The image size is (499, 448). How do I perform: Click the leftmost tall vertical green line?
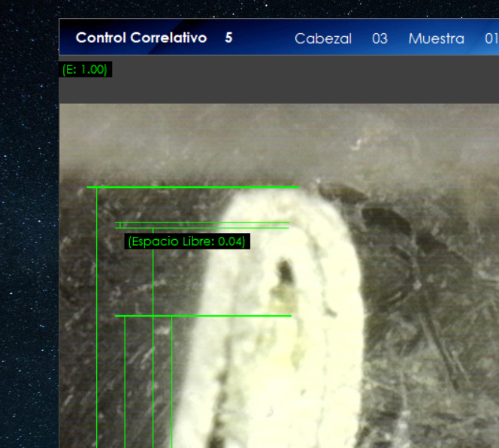coord(97,316)
